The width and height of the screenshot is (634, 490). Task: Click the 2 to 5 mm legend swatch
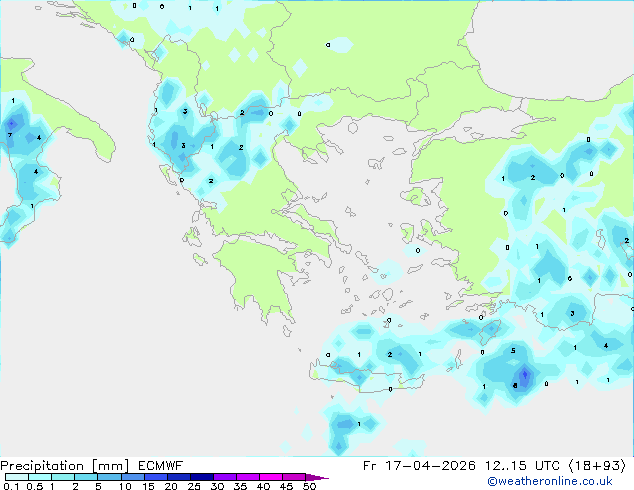(x=86, y=477)
